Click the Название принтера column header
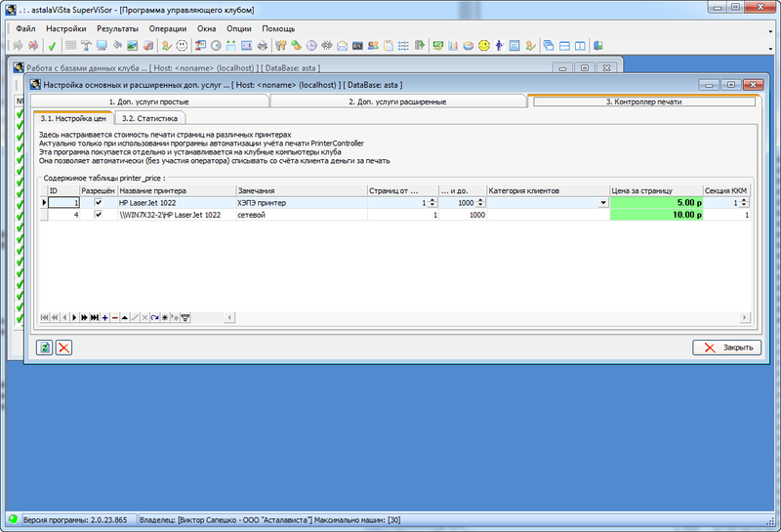This screenshot has height=532, width=781. pyautogui.click(x=177, y=190)
